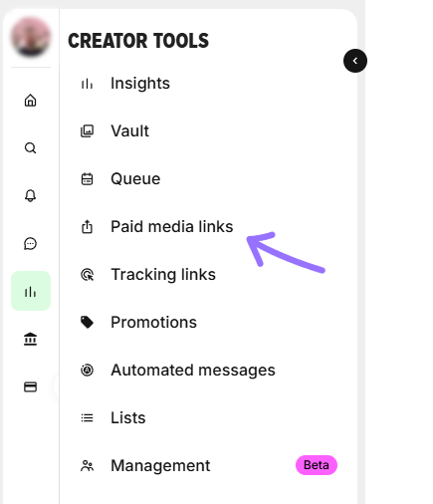Collapse the Creator Tools panel with the chevron

[x=355, y=61]
